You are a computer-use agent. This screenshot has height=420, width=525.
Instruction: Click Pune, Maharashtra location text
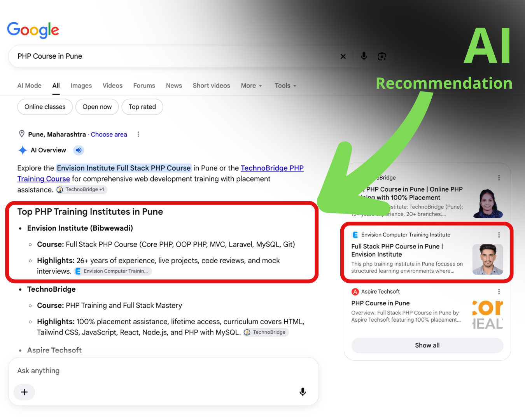(57, 134)
